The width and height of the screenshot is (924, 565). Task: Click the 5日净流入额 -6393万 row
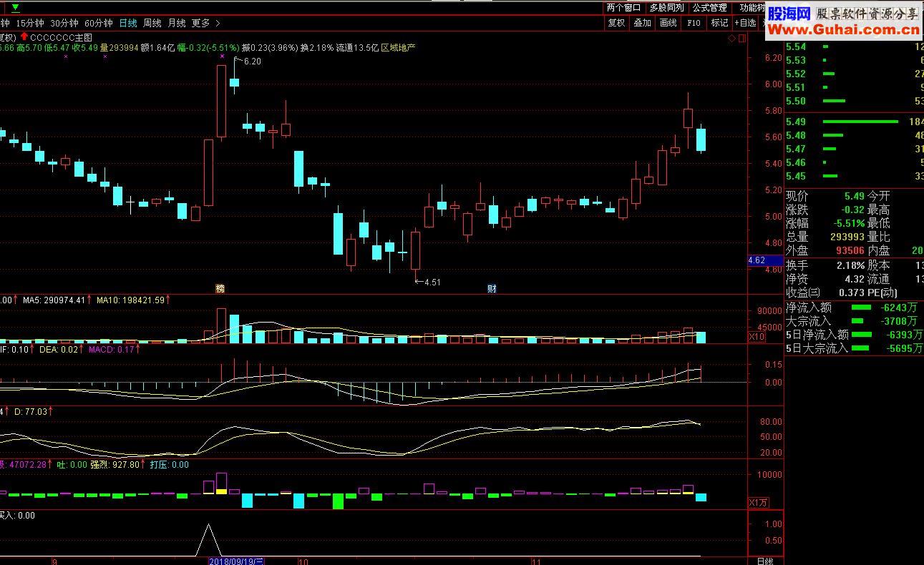855,335
